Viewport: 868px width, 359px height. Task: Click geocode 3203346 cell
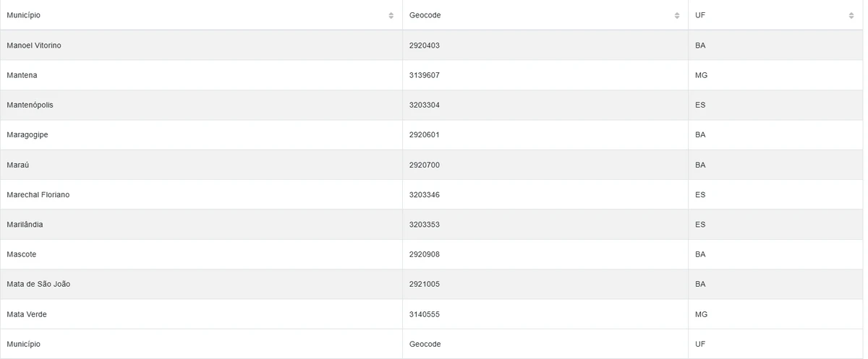pos(425,195)
